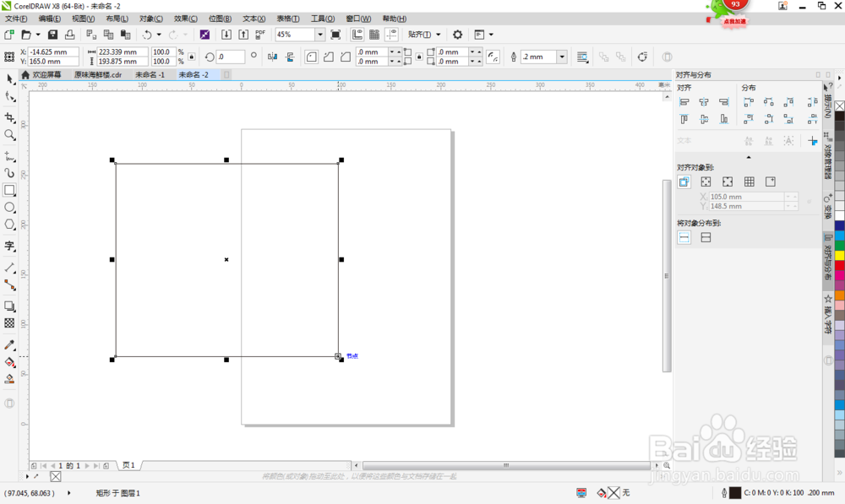Align to active objects option
The image size is (845, 504).
click(x=684, y=182)
